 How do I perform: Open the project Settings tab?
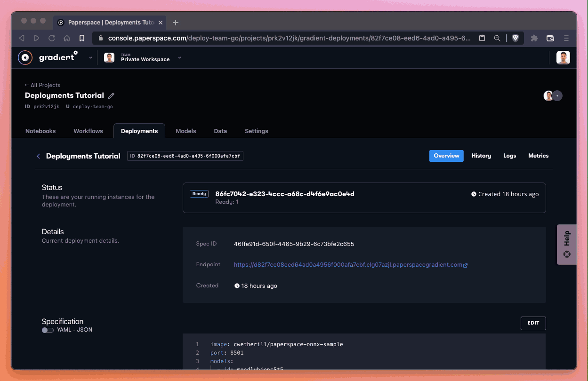click(x=257, y=131)
